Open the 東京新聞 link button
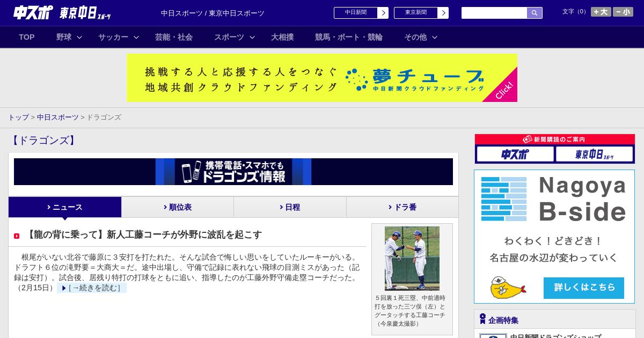 pos(415,13)
